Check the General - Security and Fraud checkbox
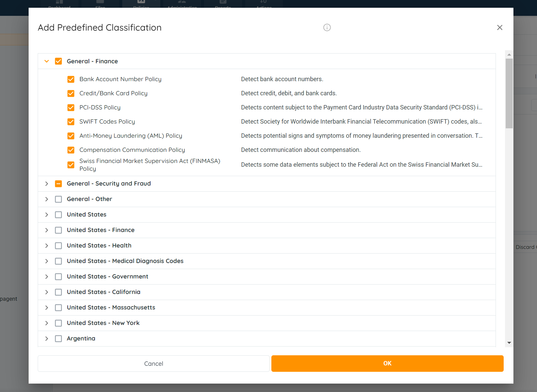The height and width of the screenshot is (392, 537). point(58,184)
